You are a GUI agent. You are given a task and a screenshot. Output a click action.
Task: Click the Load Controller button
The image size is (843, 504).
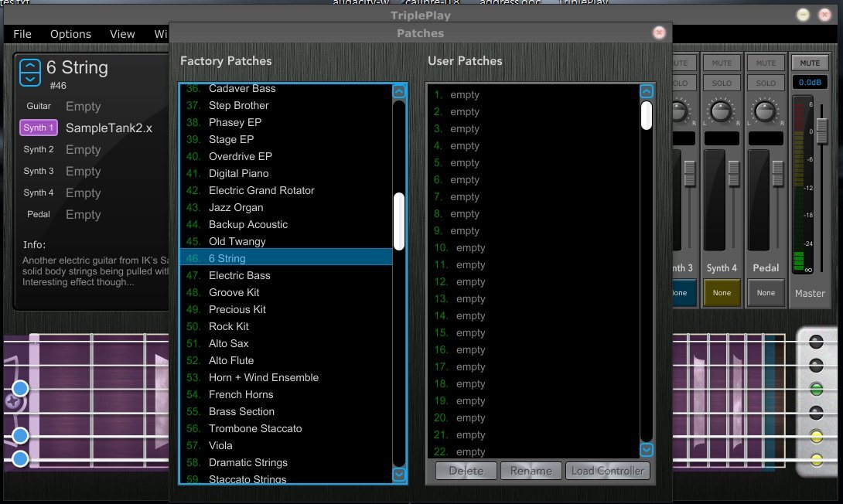coord(608,471)
